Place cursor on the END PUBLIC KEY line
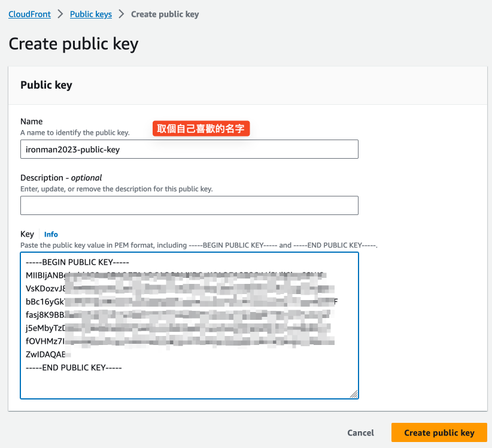The height and width of the screenshot is (448, 492). click(74, 367)
